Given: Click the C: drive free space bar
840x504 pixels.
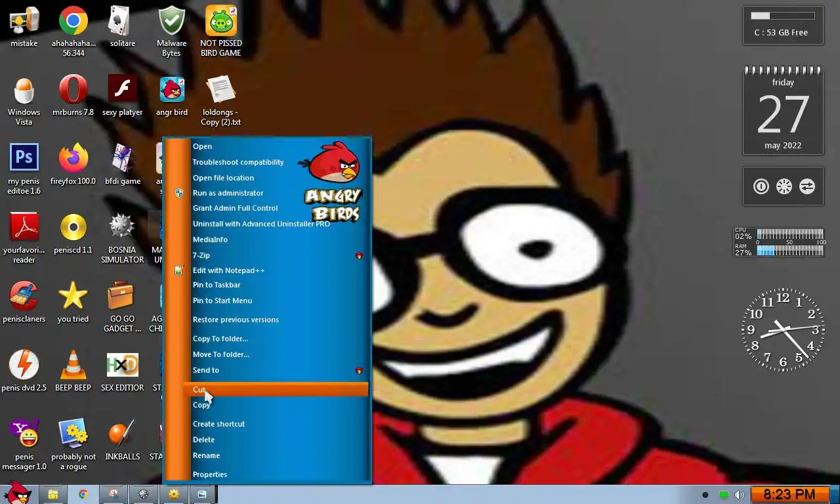Looking at the screenshot, I should point(783,15).
